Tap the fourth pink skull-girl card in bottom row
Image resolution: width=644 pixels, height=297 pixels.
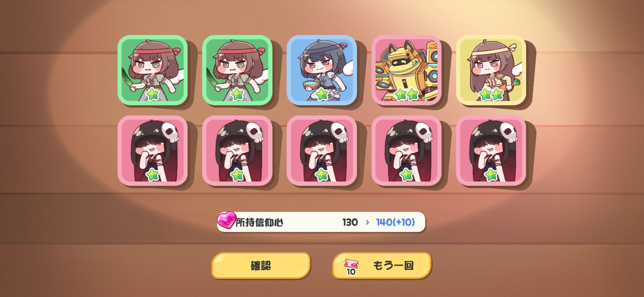[406, 151]
